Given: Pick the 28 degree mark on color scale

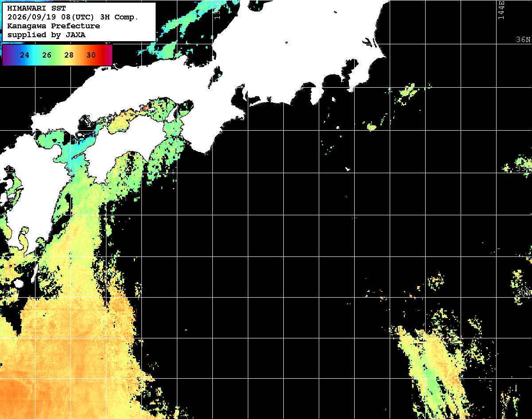Looking at the screenshot, I should click(x=69, y=55).
